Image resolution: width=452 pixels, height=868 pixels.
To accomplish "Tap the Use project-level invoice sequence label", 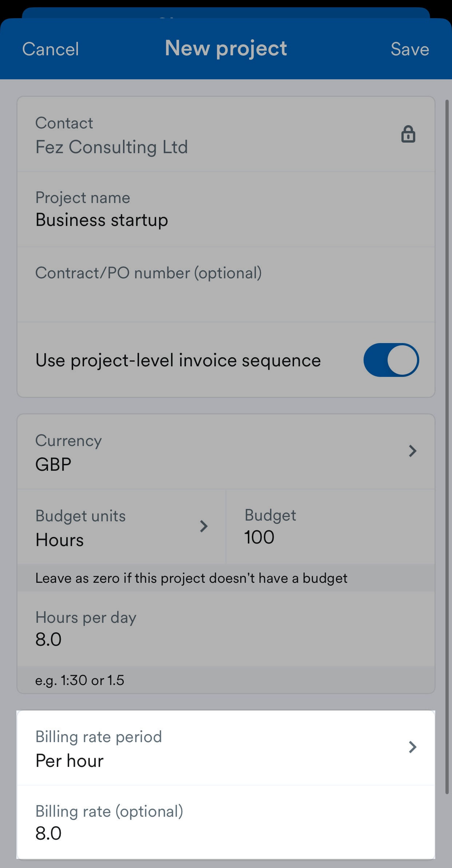I will point(178,360).
